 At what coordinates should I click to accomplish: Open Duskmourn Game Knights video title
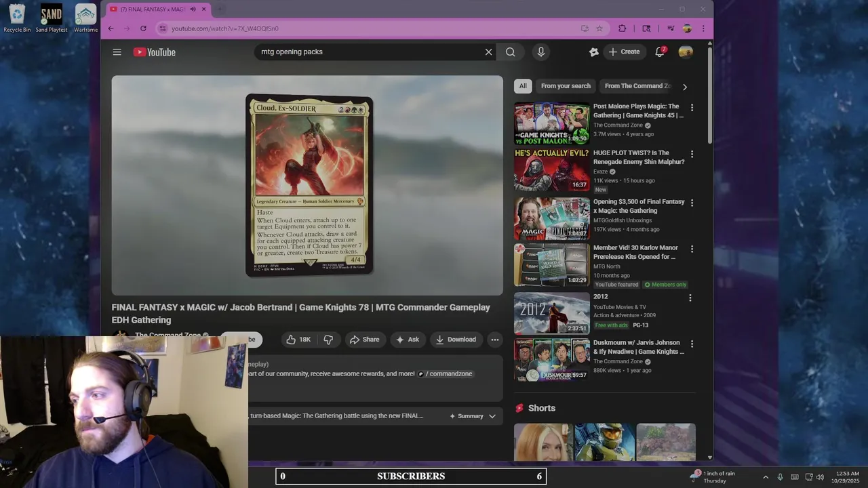[x=639, y=347]
